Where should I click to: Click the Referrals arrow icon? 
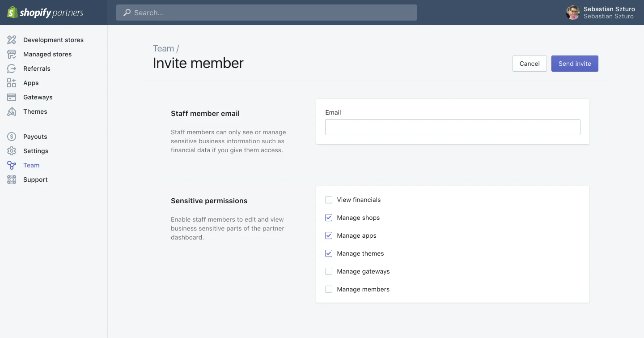click(12, 68)
